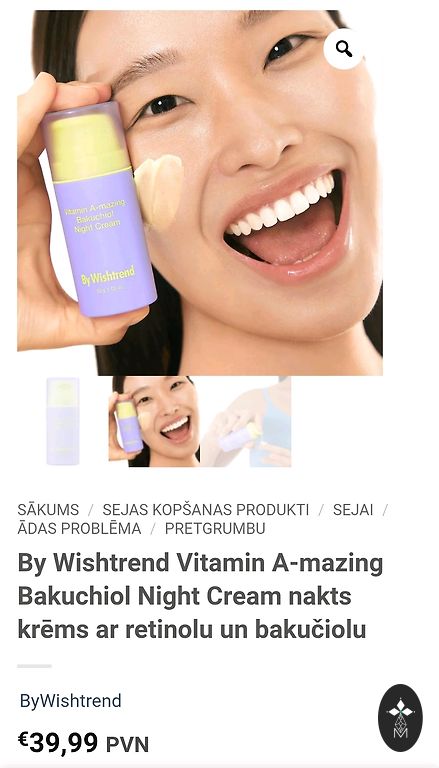The width and height of the screenshot is (439, 768).
Task: Click the Vitamin A-mazing text on the bottle
Action: pyautogui.click(x=96, y=206)
